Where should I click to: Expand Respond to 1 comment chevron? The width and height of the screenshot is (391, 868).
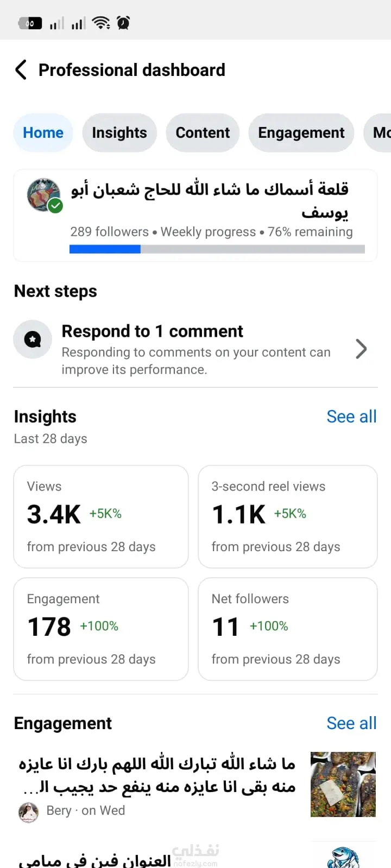coord(361,349)
